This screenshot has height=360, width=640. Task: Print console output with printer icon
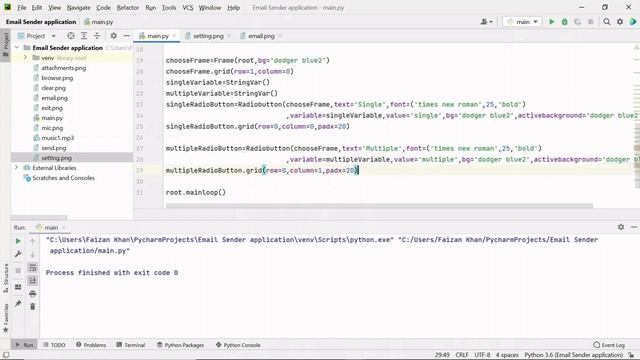coord(33,293)
